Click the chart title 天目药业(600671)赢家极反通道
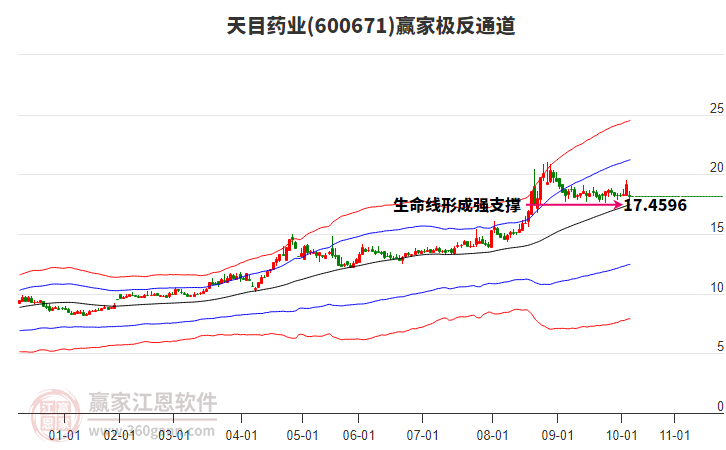 (371, 26)
